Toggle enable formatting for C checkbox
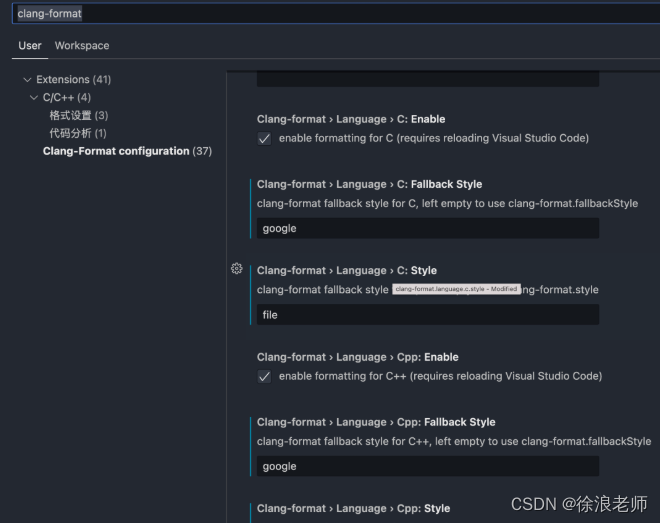Image resolution: width=664 pixels, height=523 pixels. click(265, 138)
